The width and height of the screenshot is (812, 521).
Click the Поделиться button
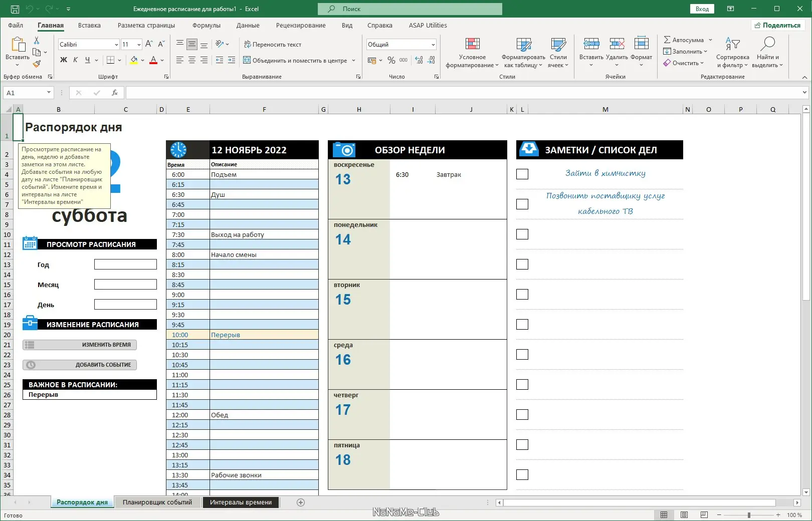pos(778,25)
